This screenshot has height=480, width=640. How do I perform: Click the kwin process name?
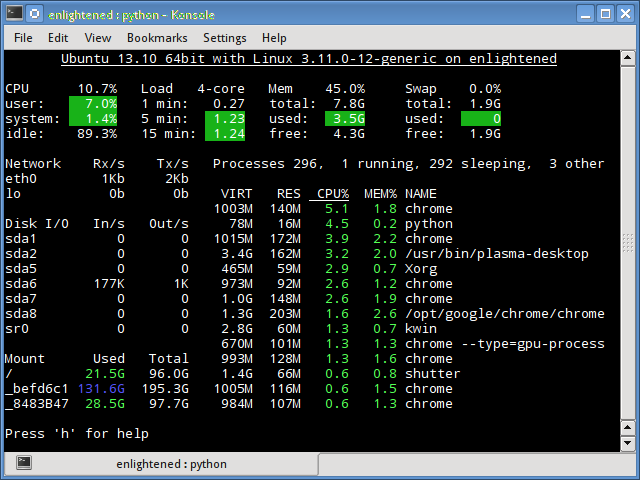421,329
